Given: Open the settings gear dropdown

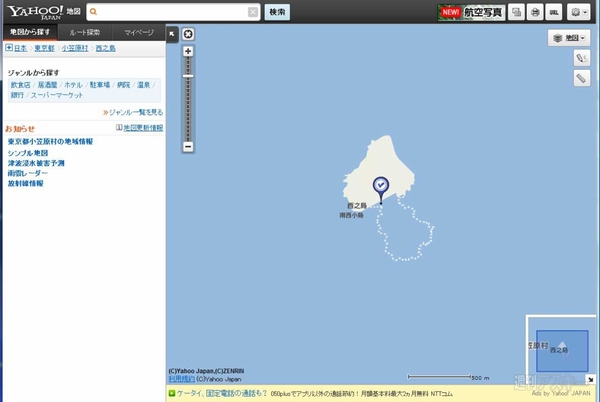Looking at the screenshot, I should click(579, 12).
